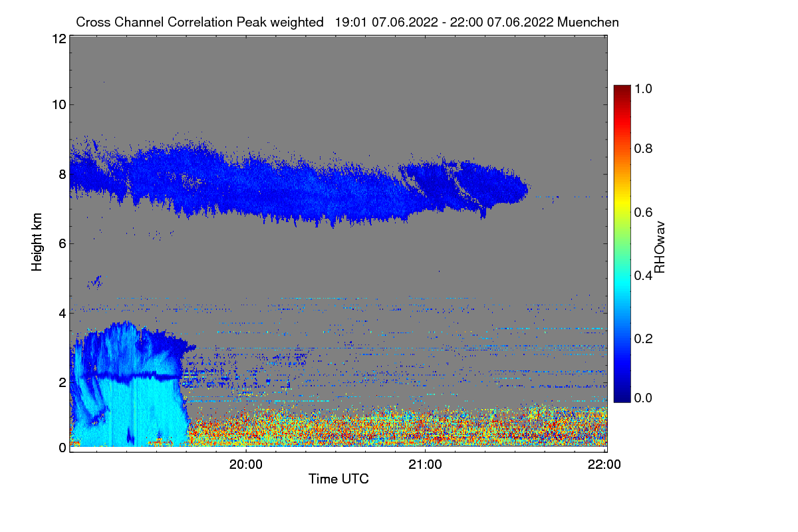Click the colorbar '0.6' value label
Screen dimensions: 798x532
coord(644,211)
